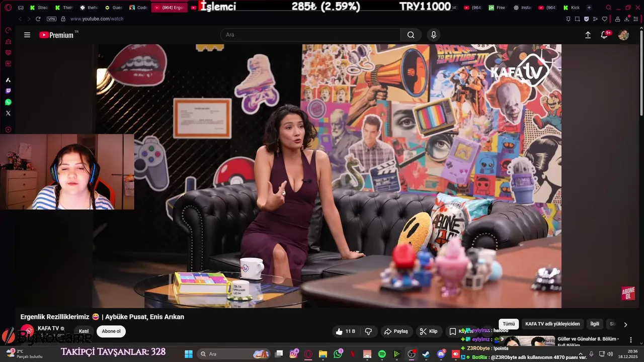The width and height of the screenshot is (644, 362).
Task: Select the Tümü filter chip
Action: 509,324
